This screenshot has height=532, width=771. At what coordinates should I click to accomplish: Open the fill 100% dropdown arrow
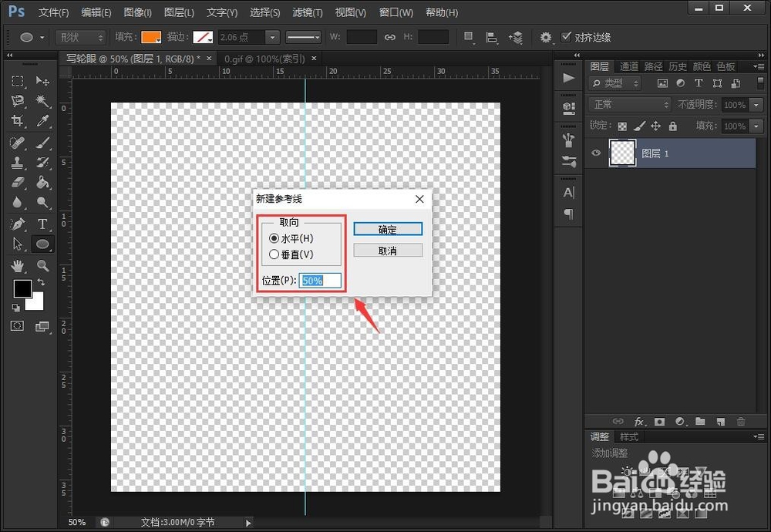click(756, 126)
